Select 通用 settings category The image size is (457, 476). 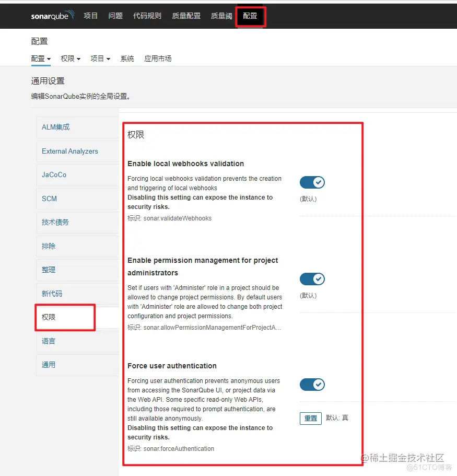[x=78, y=365]
